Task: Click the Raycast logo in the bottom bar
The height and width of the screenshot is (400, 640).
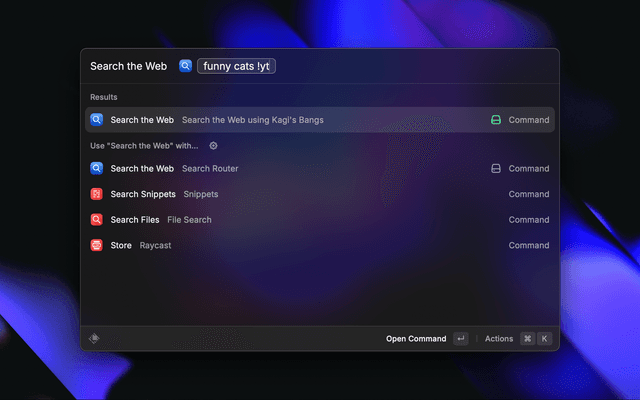Action: (94, 339)
